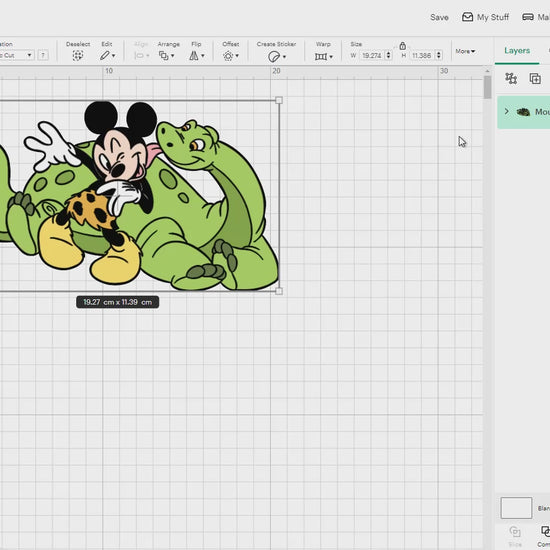Open the Operation Cut dropdown
The width and height of the screenshot is (550, 550).
[x=16, y=55]
